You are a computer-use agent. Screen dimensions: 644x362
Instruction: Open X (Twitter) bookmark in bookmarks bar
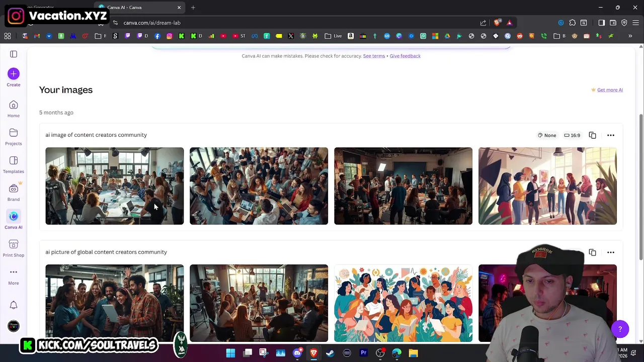[291, 36]
